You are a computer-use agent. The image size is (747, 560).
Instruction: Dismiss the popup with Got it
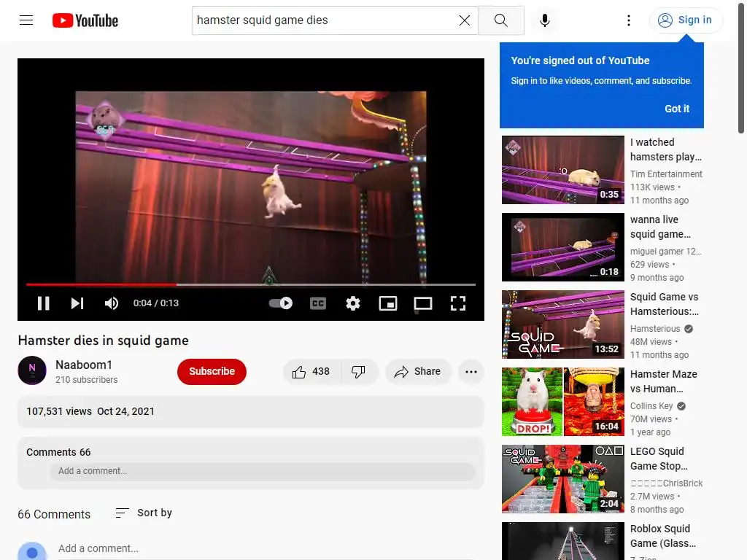[x=676, y=109]
